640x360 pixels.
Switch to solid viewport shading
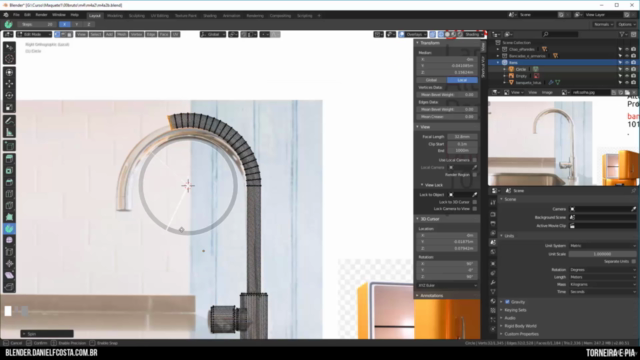pos(448,34)
